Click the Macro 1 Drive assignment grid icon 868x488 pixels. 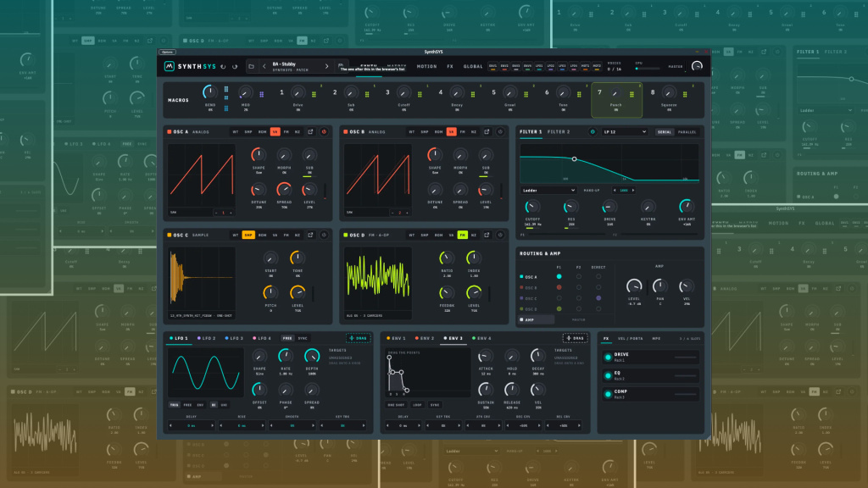click(x=314, y=95)
